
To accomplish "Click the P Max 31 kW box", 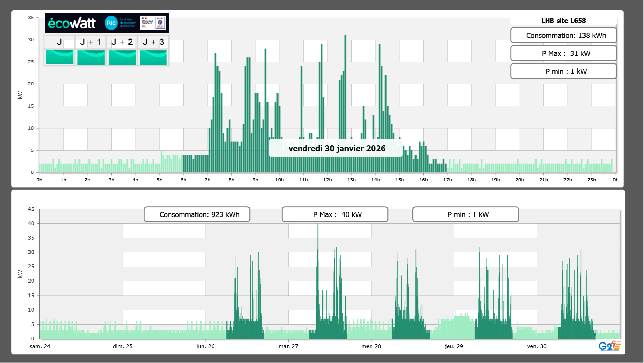I will coord(563,53).
